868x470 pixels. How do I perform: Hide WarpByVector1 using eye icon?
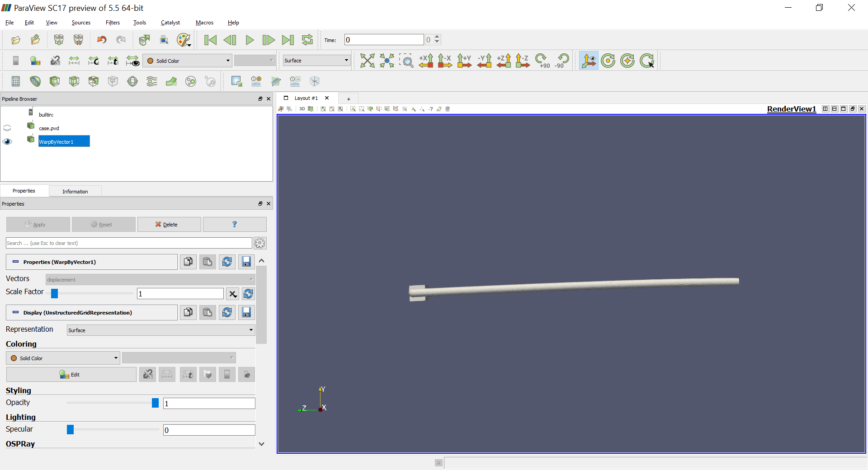pos(7,142)
